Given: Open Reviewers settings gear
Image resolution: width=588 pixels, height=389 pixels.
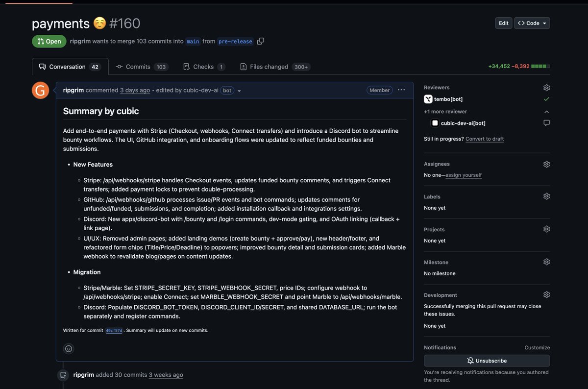Looking at the screenshot, I should 546,88.
